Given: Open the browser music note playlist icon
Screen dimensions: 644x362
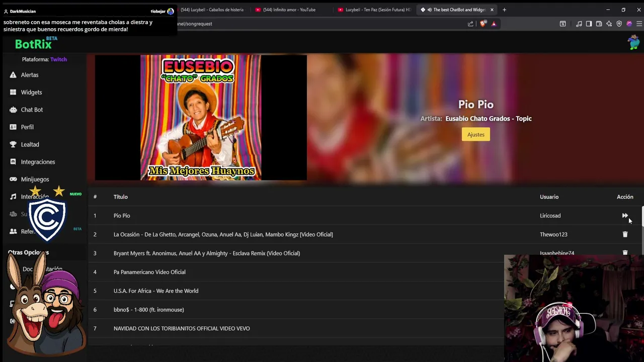Looking at the screenshot, I should click(x=579, y=24).
